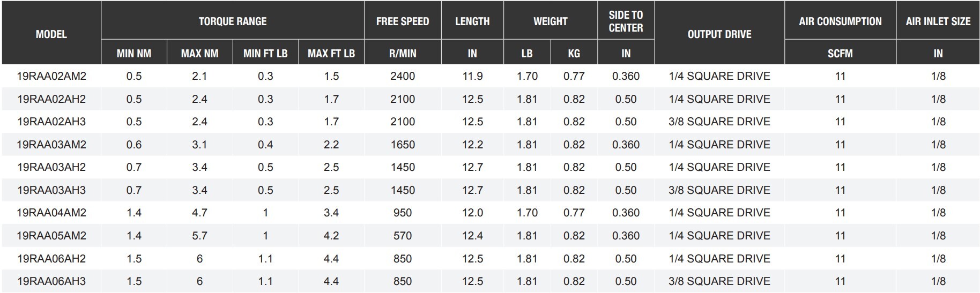Select the OUTPUT DRIVE column header
Viewport: 980px width, 293px height.
click(x=719, y=34)
